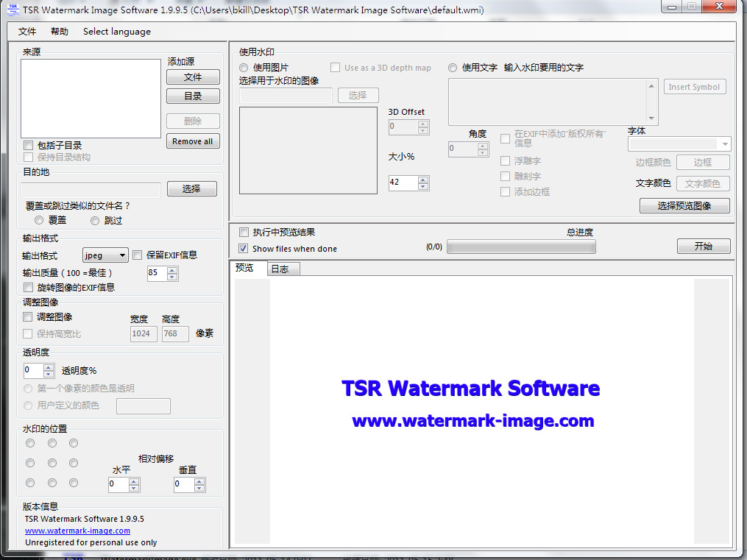Increase the 透明度 transparency spinner value

click(x=49, y=367)
